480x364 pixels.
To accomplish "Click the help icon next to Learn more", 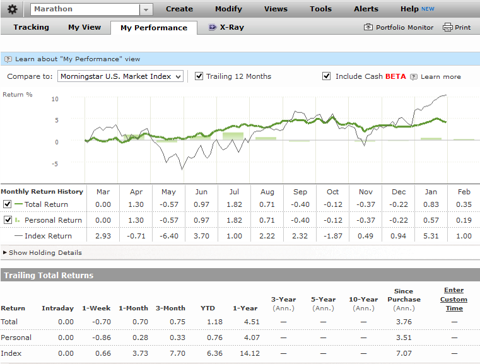I will (414, 77).
